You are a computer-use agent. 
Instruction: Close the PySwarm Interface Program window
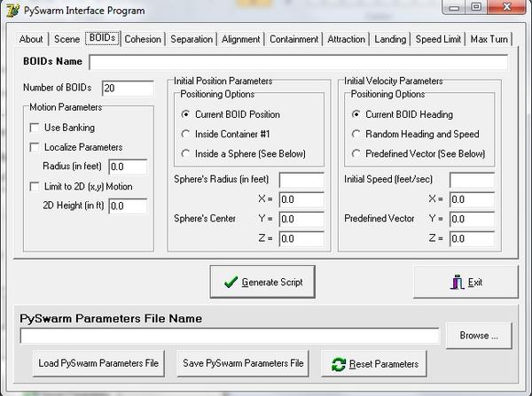[x=506, y=7]
